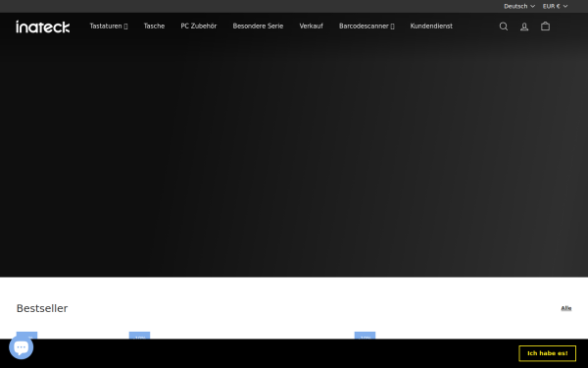This screenshot has height=368, width=588.
Task: Open the Tasche menu item
Action: click(x=154, y=26)
